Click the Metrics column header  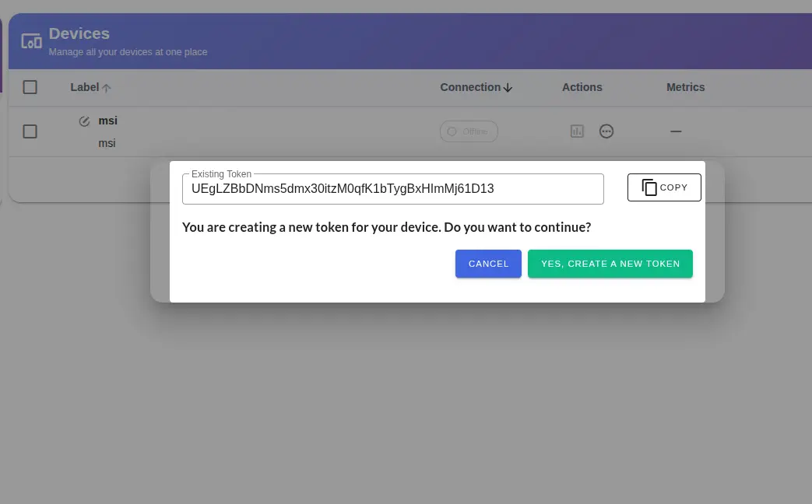click(x=685, y=87)
